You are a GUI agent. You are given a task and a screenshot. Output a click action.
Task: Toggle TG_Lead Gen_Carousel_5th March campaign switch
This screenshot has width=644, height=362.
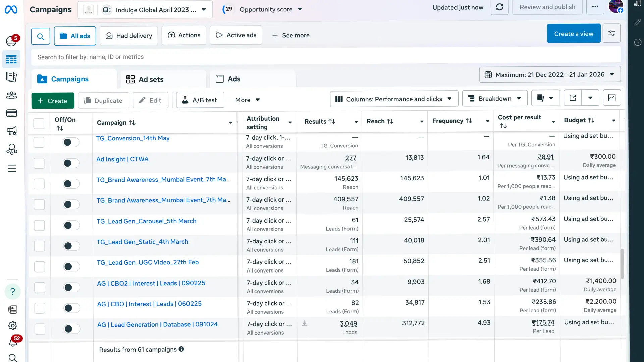point(71,225)
